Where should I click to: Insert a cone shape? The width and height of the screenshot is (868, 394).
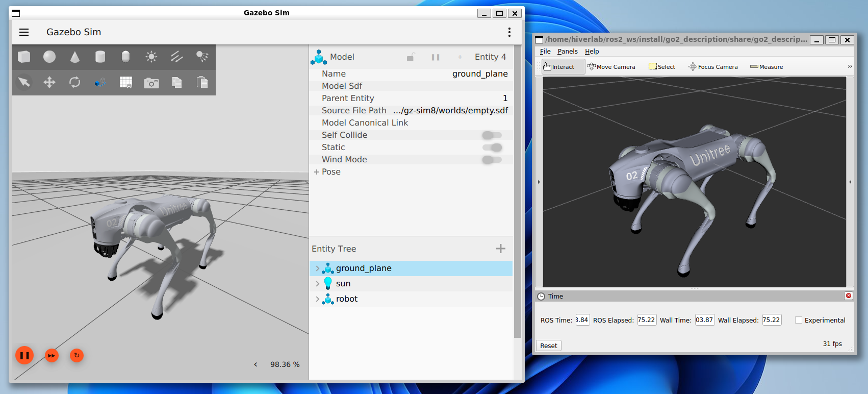[75, 57]
